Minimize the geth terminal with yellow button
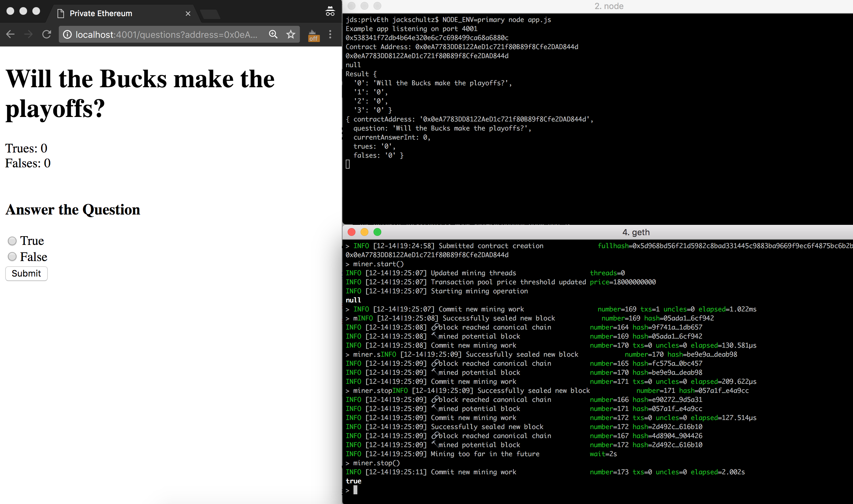The image size is (853, 504). click(x=364, y=232)
